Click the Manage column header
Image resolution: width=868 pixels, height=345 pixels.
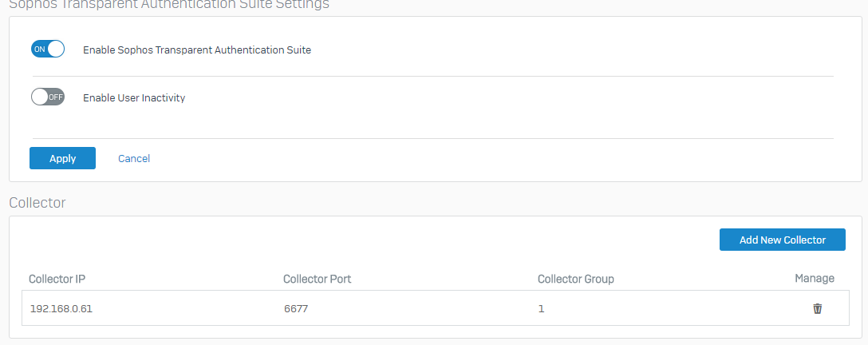815,278
